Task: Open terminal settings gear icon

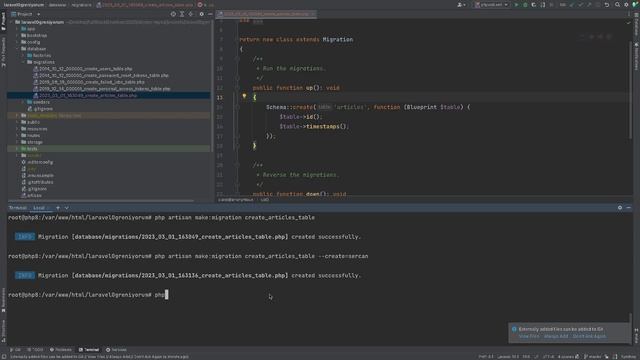Action: 620,207
